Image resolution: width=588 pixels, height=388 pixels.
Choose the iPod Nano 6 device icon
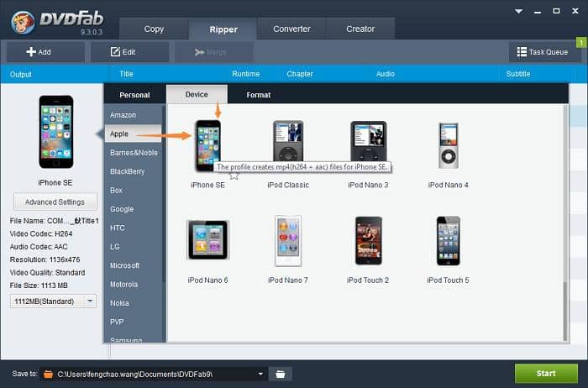click(207, 240)
